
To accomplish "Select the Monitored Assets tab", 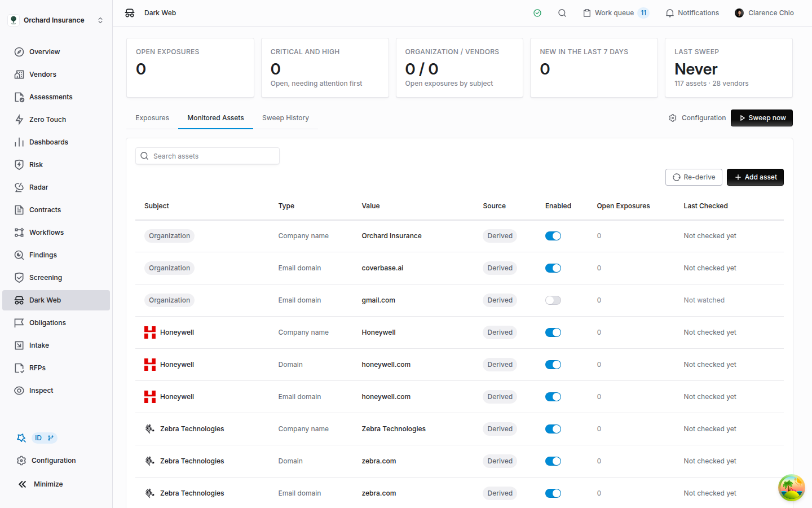I will pos(215,118).
